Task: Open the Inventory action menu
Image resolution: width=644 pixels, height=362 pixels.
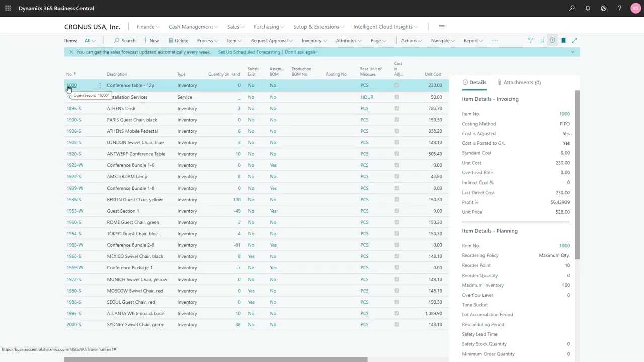Action: pyautogui.click(x=314, y=41)
